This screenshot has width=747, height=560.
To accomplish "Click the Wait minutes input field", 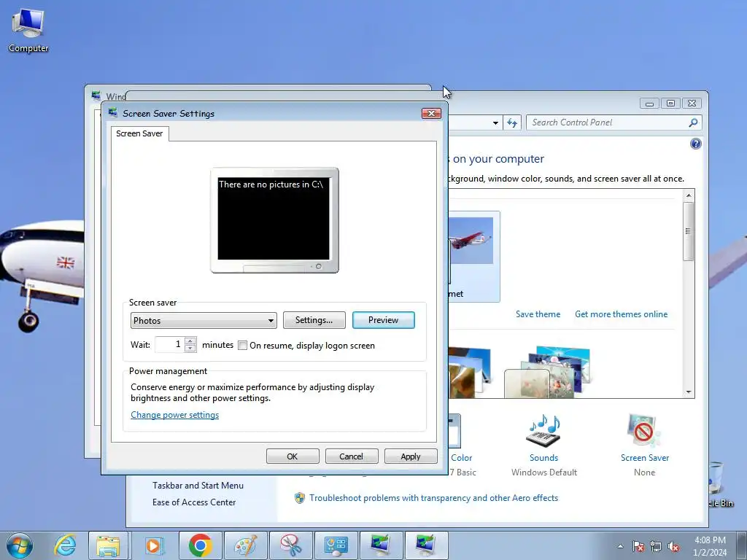I will click(170, 344).
